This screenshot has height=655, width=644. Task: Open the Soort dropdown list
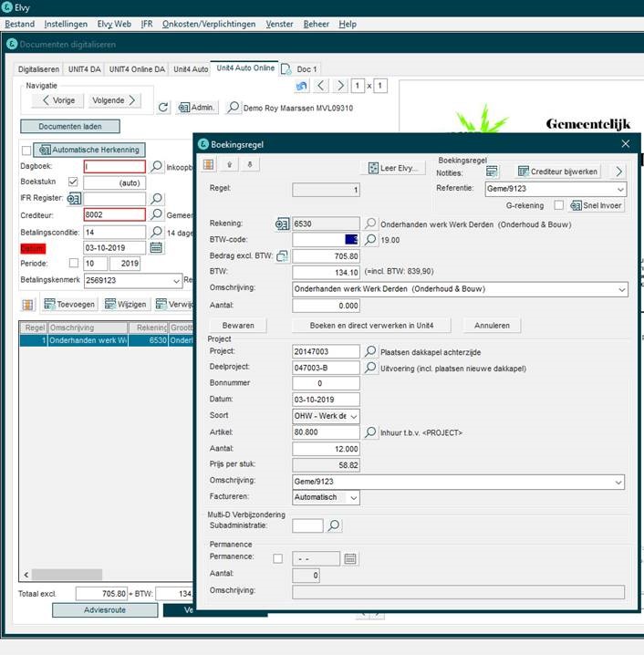click(354, 416)
